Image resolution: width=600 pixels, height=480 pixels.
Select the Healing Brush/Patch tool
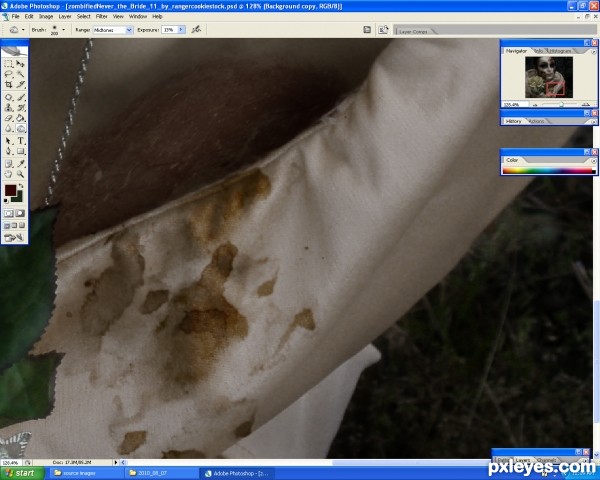(8, 97)
